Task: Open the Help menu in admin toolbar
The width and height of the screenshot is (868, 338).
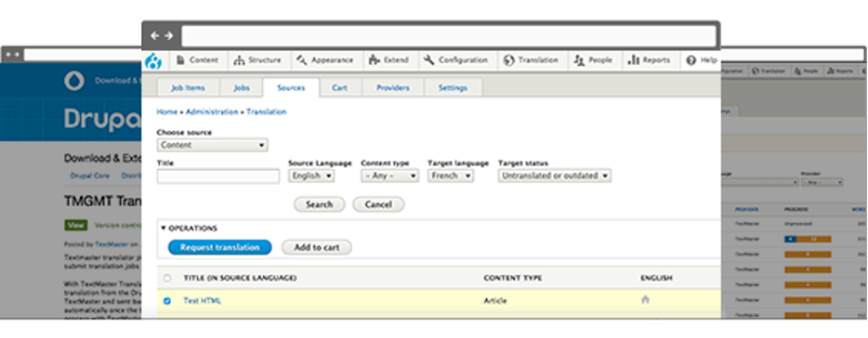Action: pos(701,60)
